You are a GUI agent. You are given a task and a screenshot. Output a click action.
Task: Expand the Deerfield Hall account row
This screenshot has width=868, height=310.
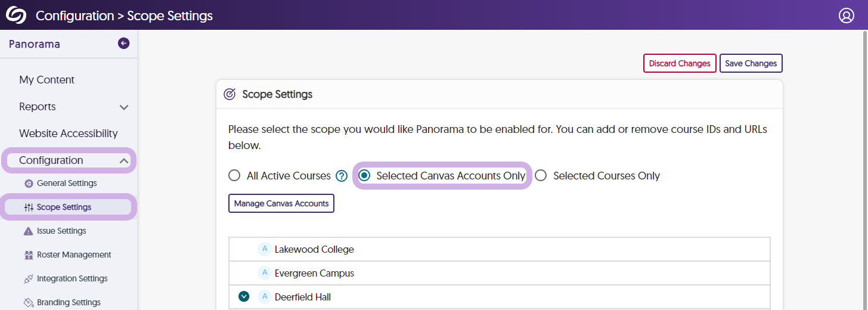point(243,296)
